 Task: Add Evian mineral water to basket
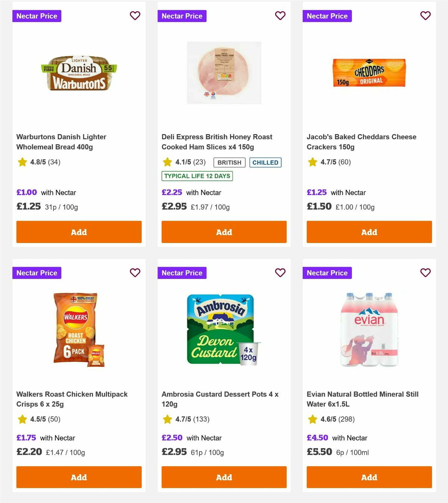pyautogui.click(x=369, y=477)
